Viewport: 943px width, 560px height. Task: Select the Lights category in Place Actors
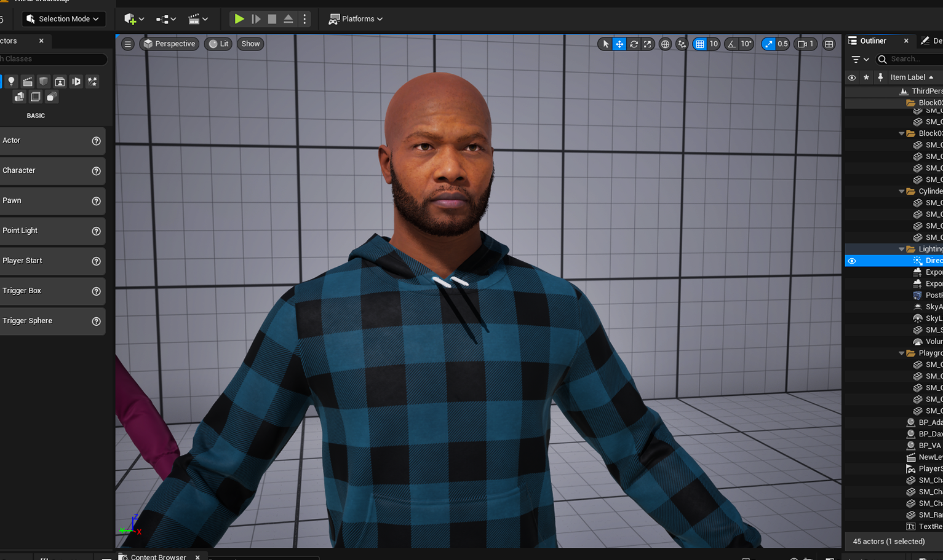(11, 81)
